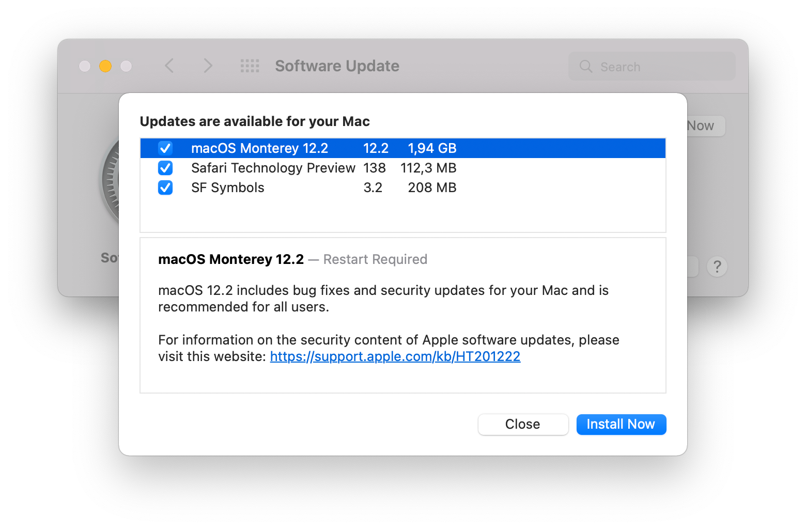
Task: Uncheck the Safari Technology Preview update
Action: (165, 167)
